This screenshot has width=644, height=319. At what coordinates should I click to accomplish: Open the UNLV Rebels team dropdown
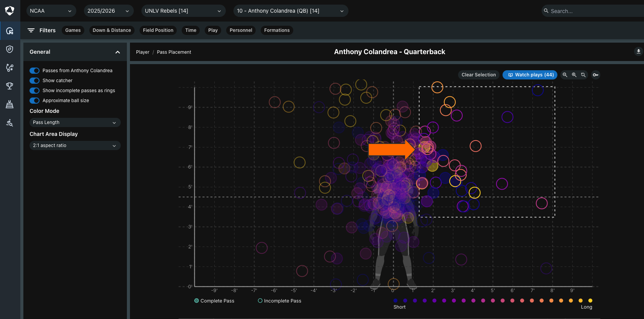tap(183, 11)
